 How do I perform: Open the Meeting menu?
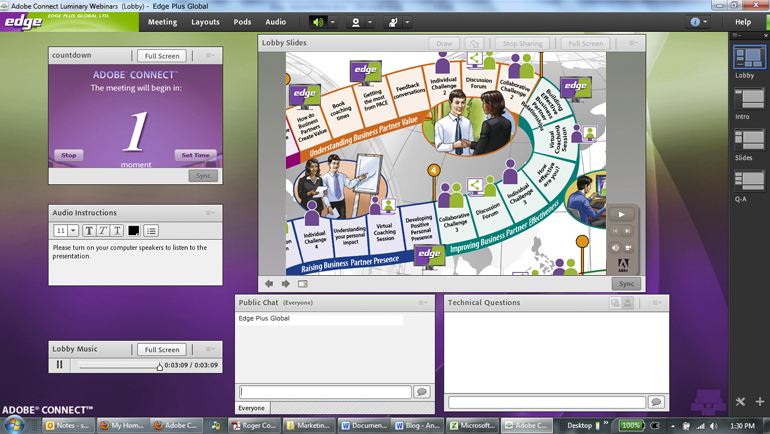163,22
